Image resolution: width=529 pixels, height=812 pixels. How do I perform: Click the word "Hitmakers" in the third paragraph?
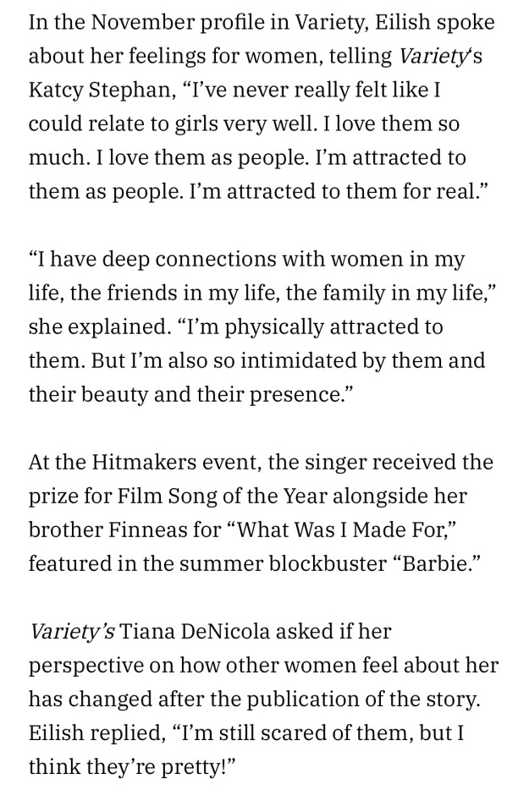[140, 462]
